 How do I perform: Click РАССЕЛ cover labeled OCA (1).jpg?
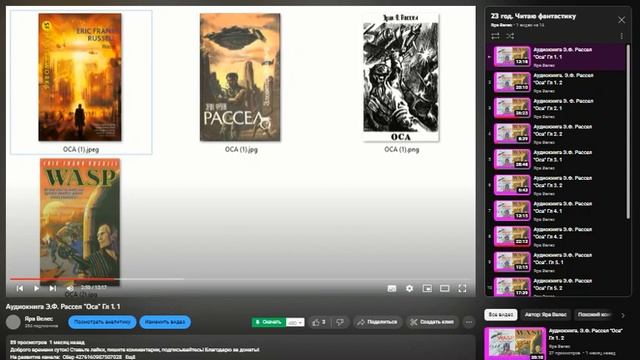click(240, 77)
